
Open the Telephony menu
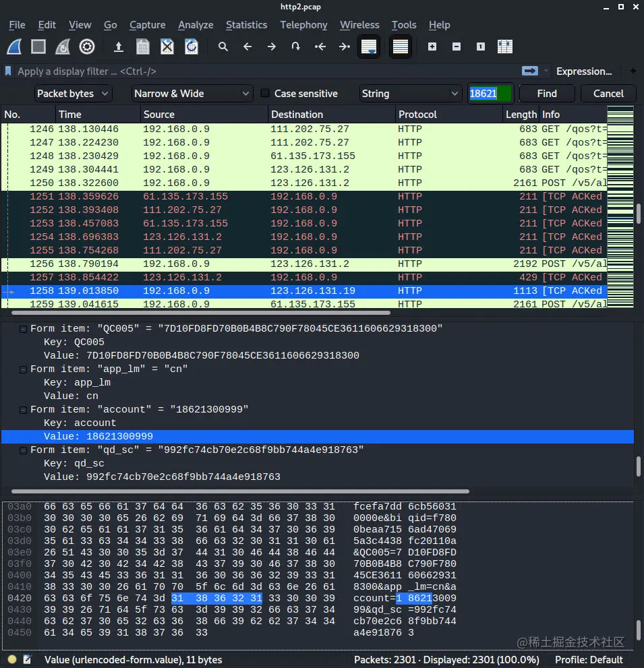coord(303,25)
